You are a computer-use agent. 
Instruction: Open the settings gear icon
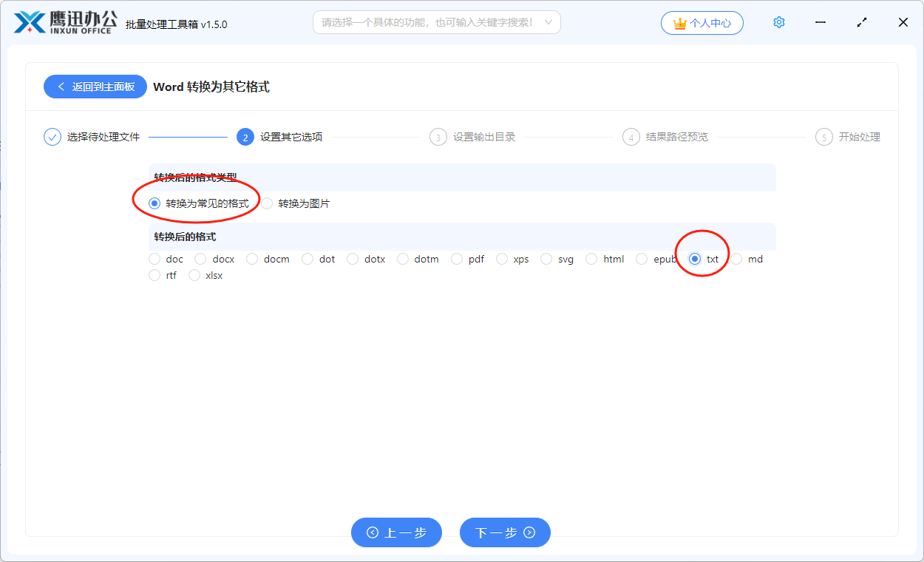[x=778, y=22]
